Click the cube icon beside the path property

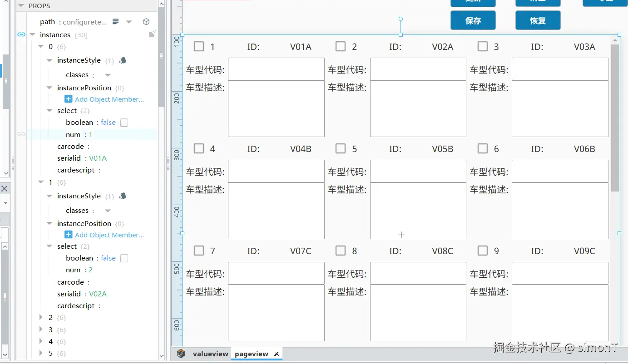point(146,22)
